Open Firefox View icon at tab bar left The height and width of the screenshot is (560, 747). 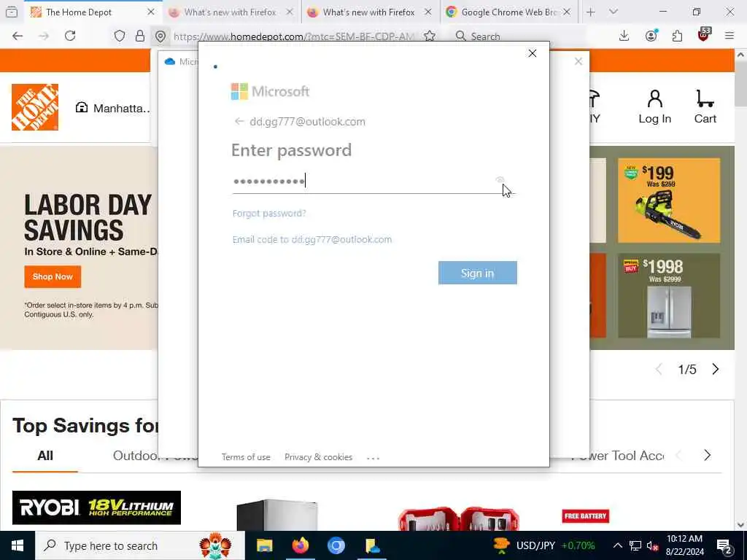point(12,12)
